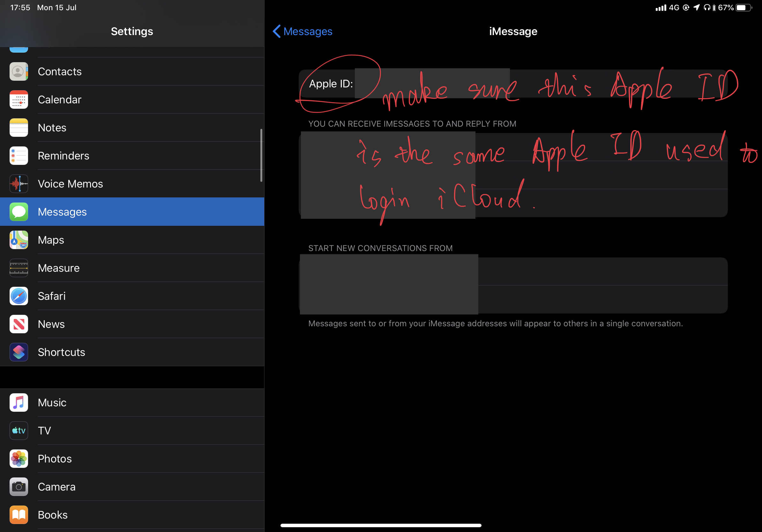Open TV settings
The width and height of the screenshot is (762, 532).
[x=132, y=431]
